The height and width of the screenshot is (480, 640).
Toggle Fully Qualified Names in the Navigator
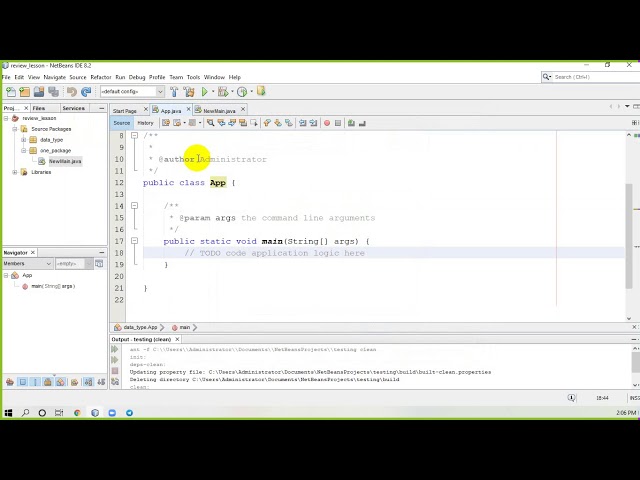click(74, 382)
